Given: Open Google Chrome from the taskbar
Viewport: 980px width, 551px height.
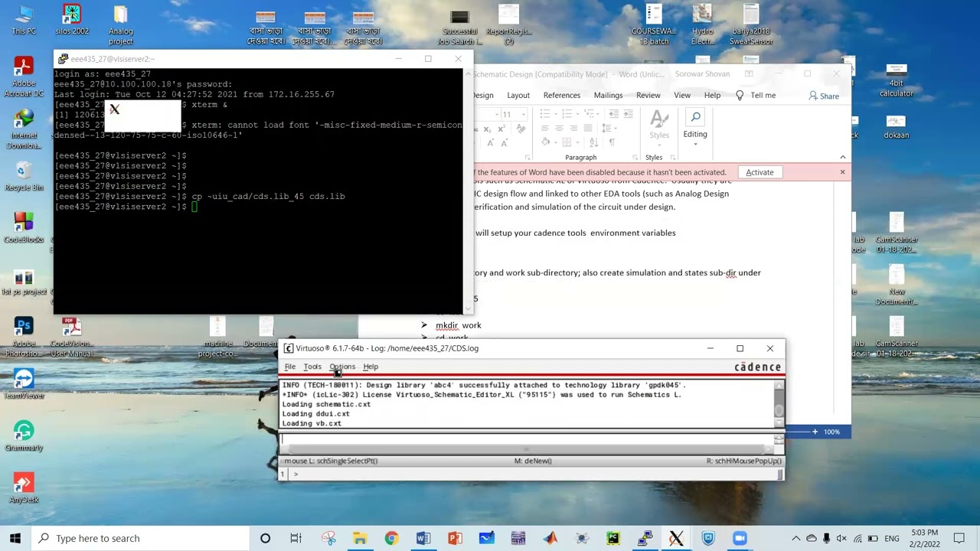Looking at the screenshot, I should point(391,538).
